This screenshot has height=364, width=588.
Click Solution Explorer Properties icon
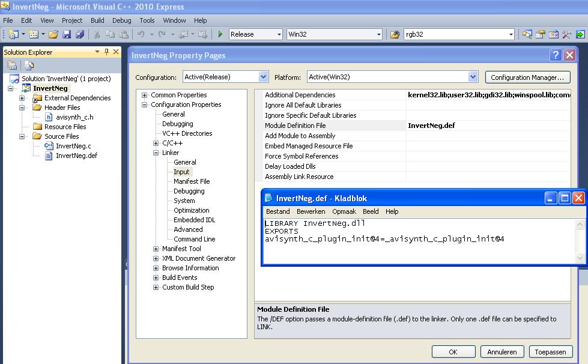pos(12,65)
